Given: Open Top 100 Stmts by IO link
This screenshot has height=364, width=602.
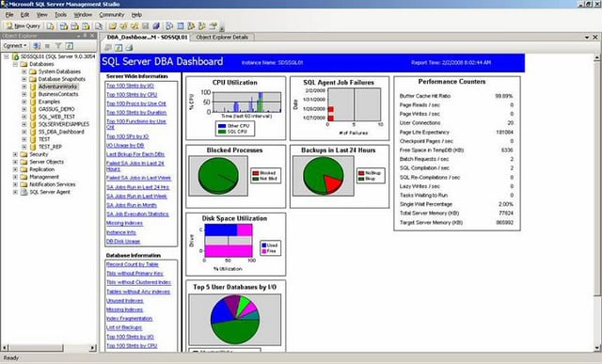Looking at the screenshot, I should pos(130,86).
